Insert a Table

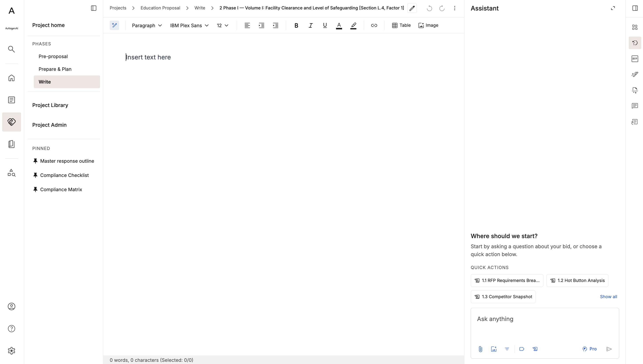click(401, 25)
